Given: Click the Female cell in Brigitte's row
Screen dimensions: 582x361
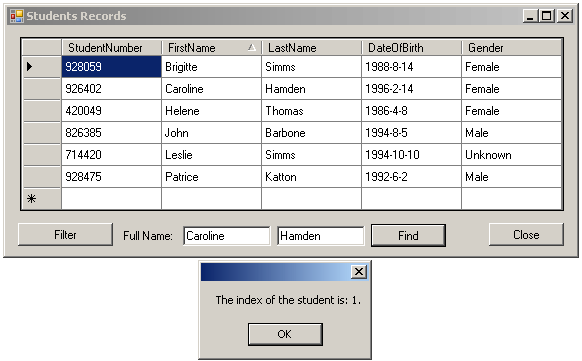Looking at the screenshot, I should click(x=511, y=67).
